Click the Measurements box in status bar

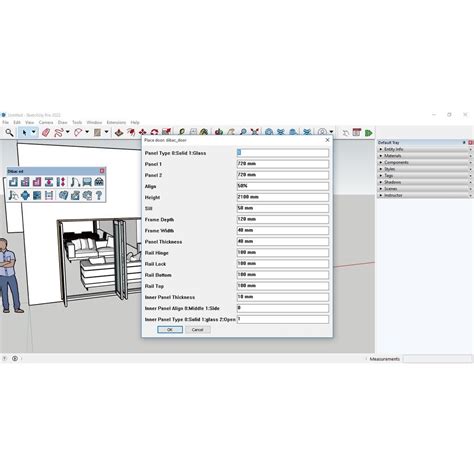pos(437,359)
